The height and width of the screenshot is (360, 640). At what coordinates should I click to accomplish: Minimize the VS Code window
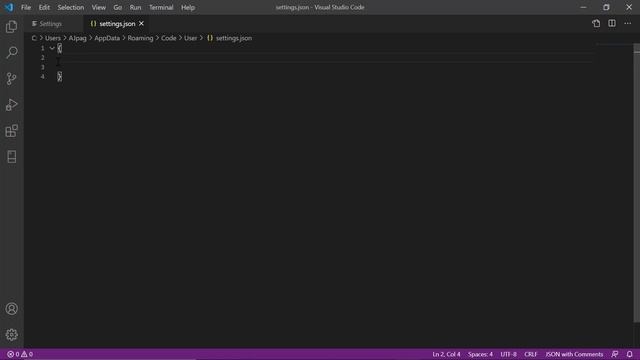pos(583,7)
